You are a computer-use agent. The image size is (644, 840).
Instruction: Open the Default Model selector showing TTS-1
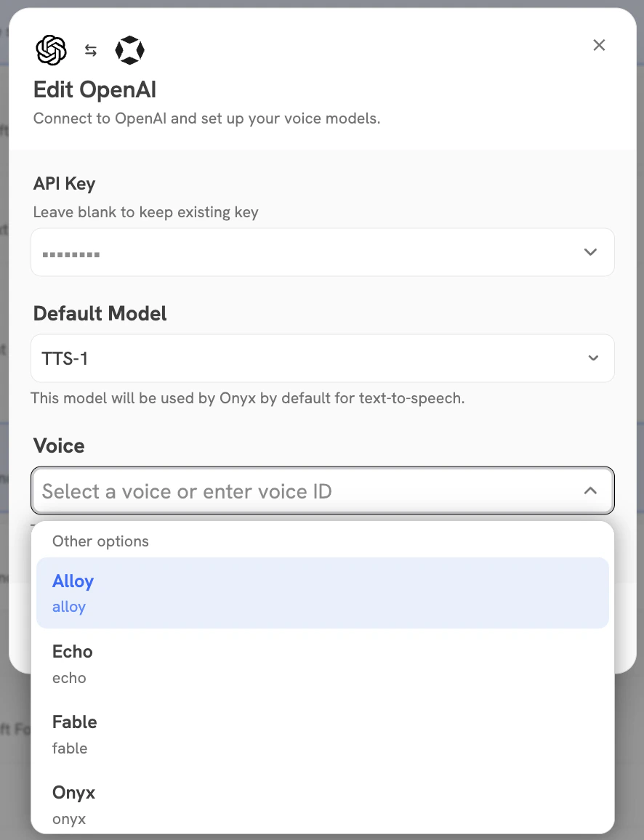click(322, 358)
